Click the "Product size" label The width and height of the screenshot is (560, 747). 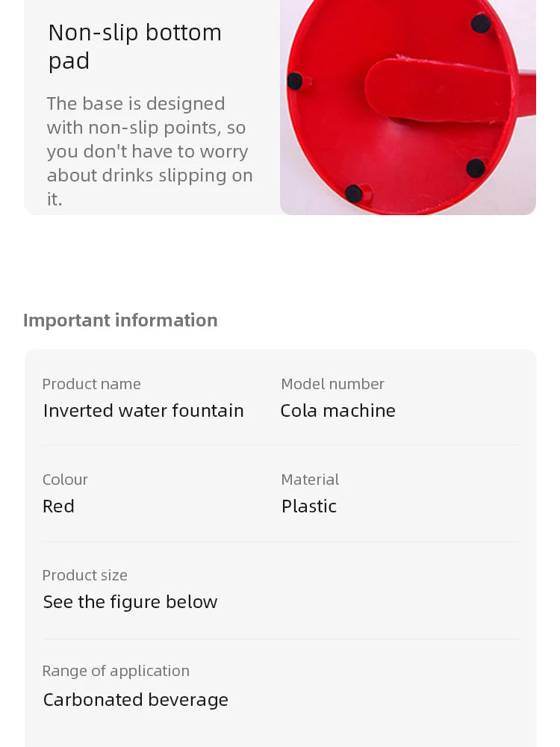pyautogui.click(x=84, y=575)
